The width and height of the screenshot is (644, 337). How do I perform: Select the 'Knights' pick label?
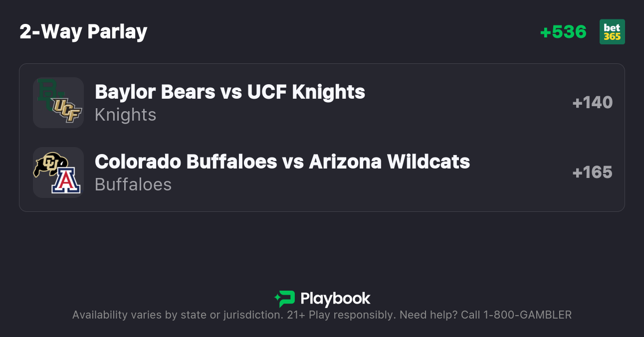click(x=126, y=115)
